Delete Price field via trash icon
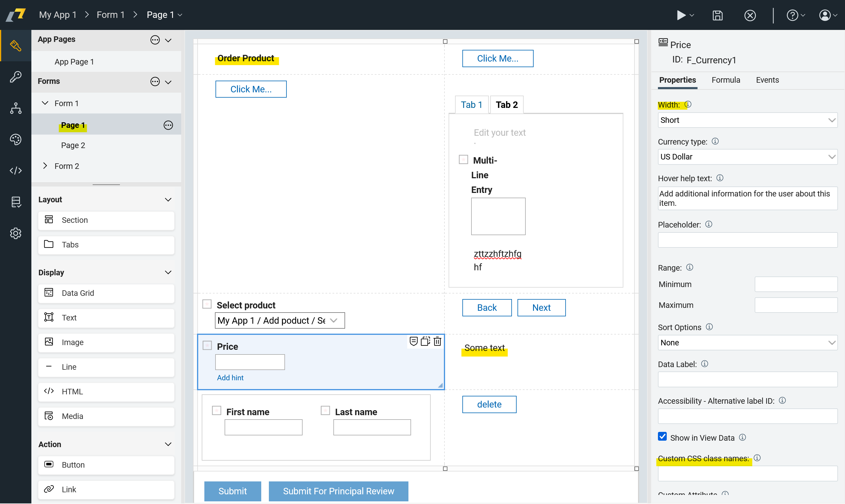The height and width of the screenshot is (504, 845). (x=437, y=341)
